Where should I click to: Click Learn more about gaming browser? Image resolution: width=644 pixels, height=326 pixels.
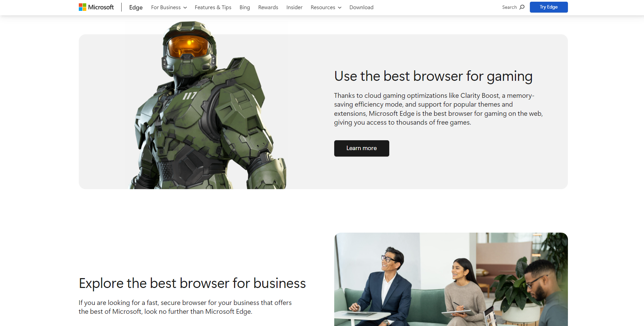point(361,148)
